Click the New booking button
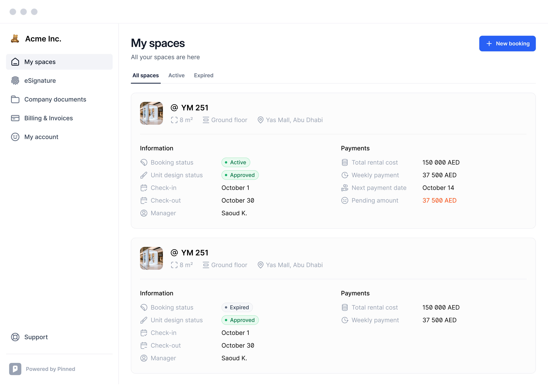Screen dimensions: 548x392 click(507, 44)
